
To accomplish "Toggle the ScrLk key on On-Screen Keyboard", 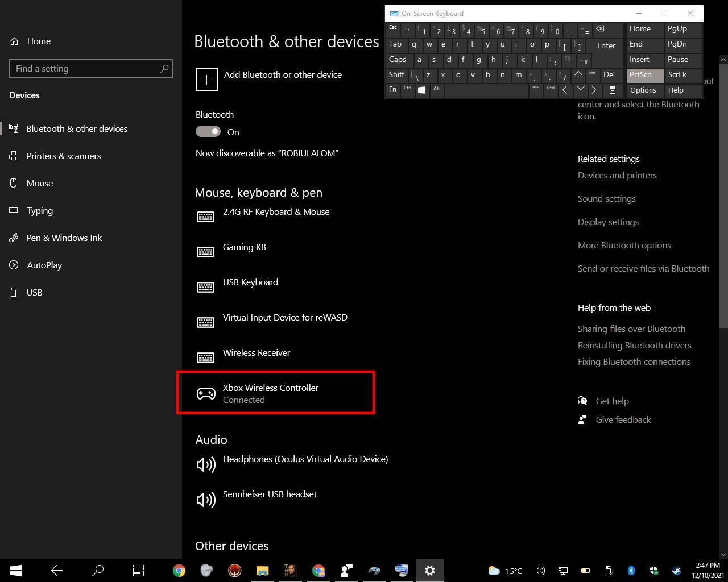I will 684,75.
